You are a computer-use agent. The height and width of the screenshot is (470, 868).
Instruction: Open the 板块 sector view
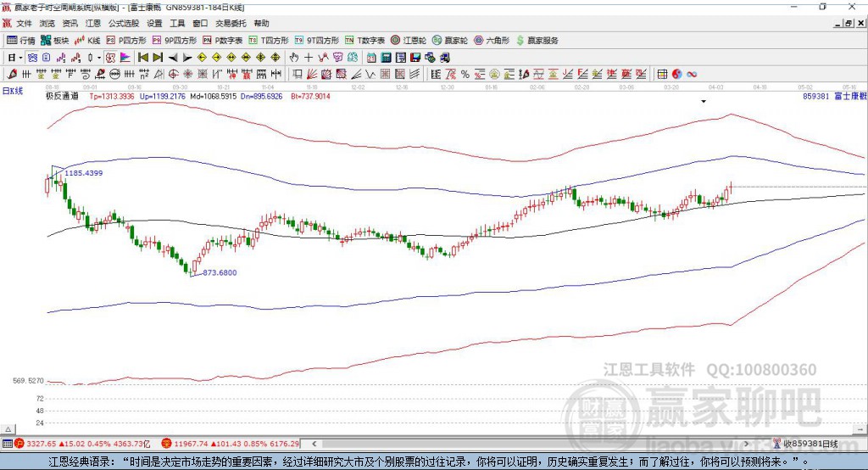[54, 41]
